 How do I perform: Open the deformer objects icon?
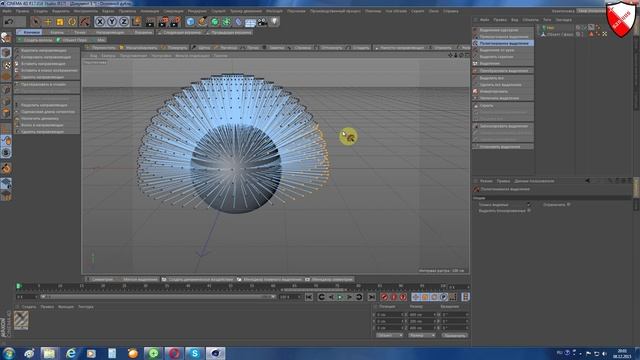click(238, 21)
